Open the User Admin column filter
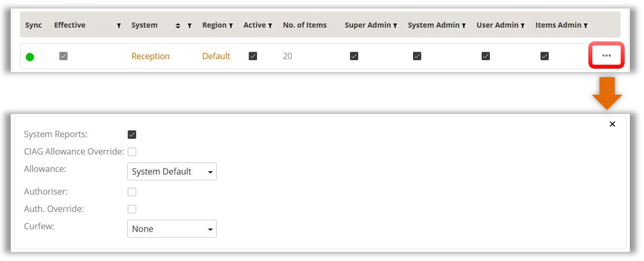Viewport: 644px width, 261px height. point(522,26)
